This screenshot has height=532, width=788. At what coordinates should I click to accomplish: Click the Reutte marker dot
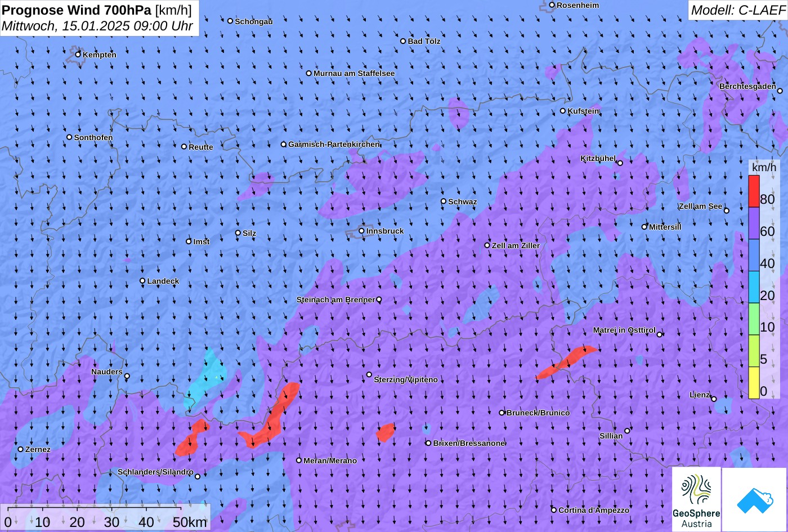click(x=184, y=146)
